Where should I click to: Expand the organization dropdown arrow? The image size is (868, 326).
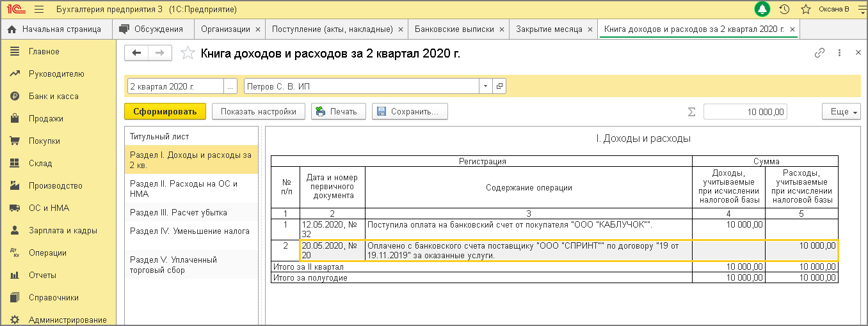point(485,86)
